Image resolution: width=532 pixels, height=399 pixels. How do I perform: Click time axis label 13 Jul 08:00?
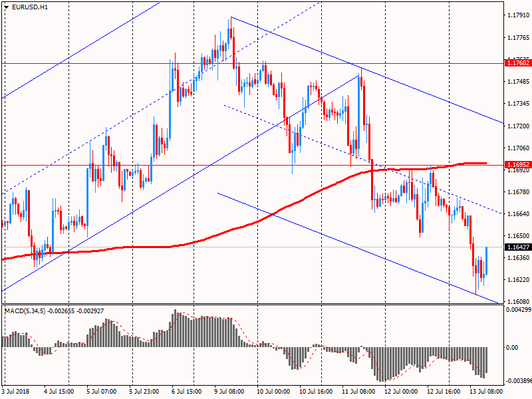(x=486, y=391)
